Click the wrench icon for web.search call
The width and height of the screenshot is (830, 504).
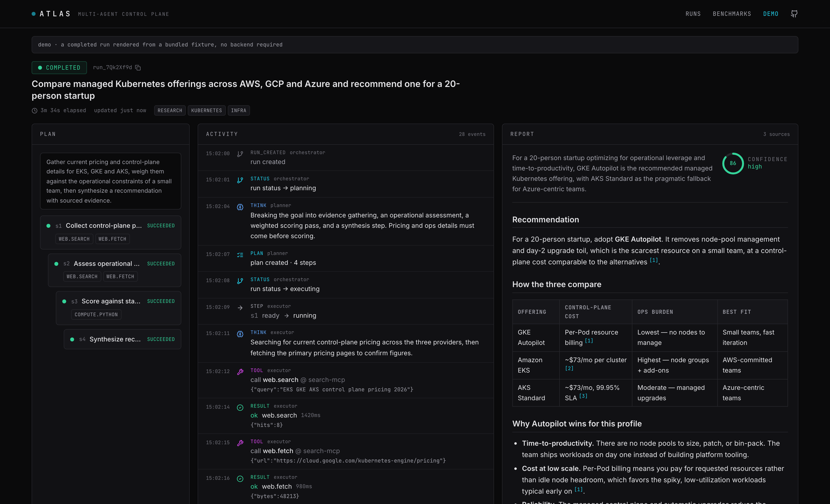[240, 372]
